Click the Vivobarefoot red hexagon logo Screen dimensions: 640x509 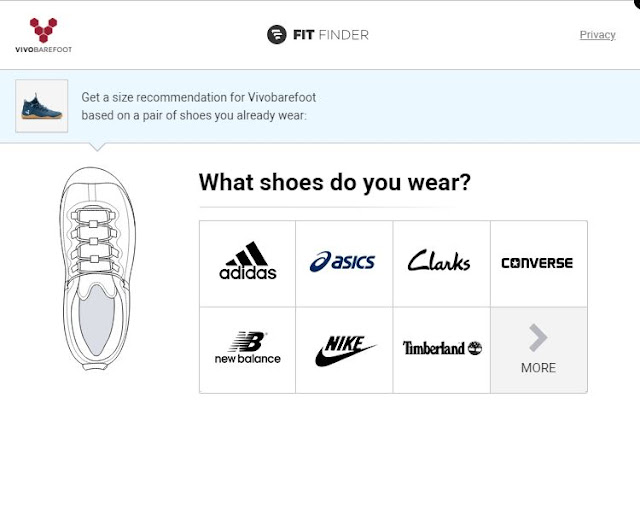click(42, 28)
